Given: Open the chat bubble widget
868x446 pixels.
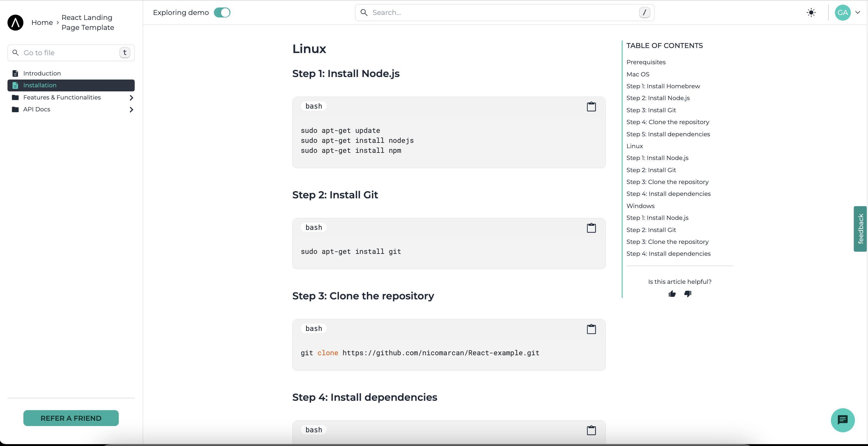Looking at the screenshot, I should 842,420.
